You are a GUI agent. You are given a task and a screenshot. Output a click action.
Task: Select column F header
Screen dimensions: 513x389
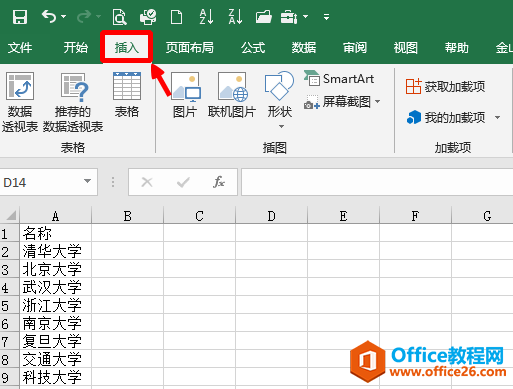point(415,216)
